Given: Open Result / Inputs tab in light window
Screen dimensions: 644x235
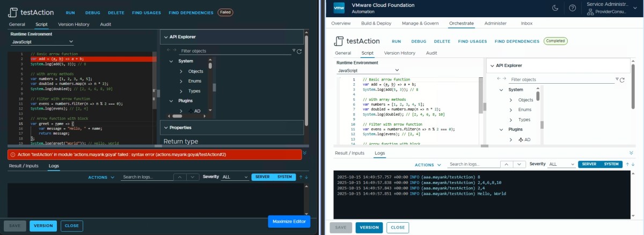Looking at the screenshot, I should click(x=349, y=153).
